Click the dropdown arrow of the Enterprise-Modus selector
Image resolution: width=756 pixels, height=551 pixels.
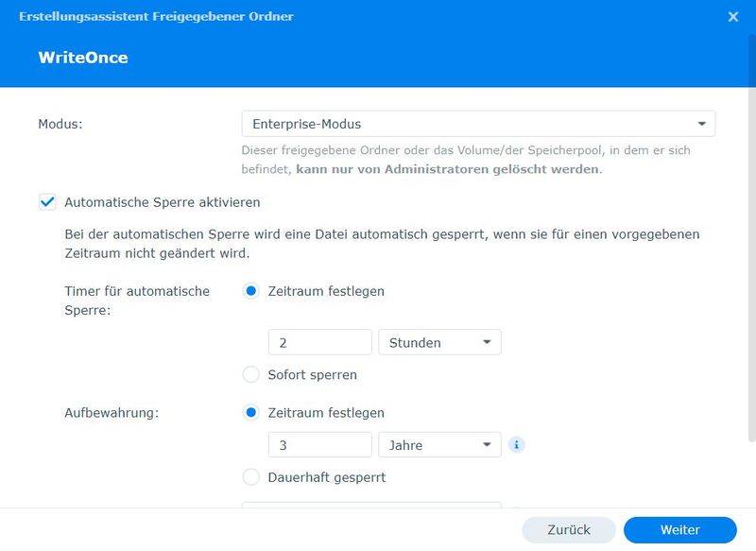700,123
